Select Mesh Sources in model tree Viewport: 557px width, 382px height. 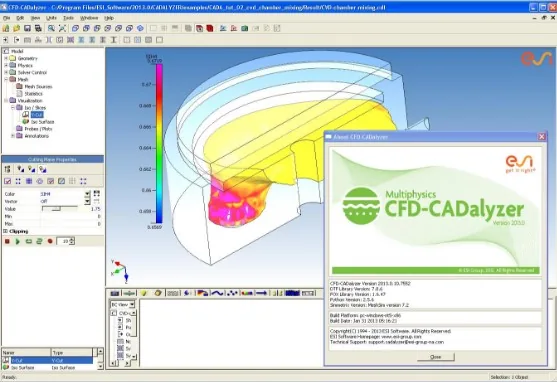pos(38,86)
